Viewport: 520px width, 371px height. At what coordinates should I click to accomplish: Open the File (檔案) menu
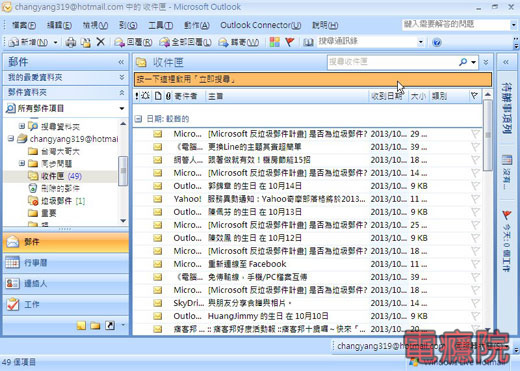click(x=24, y=25)
